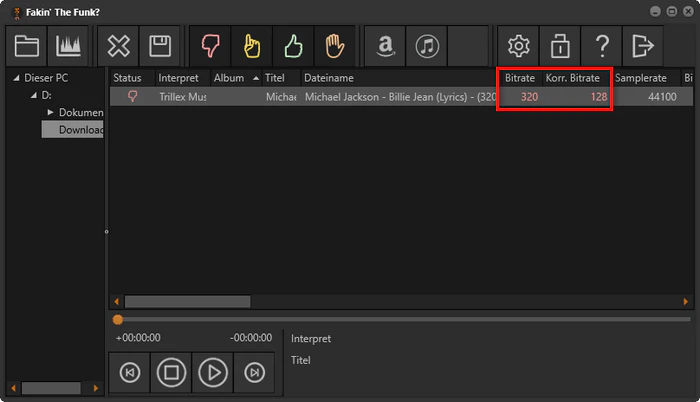
Task: Click the 128 corrected bitrate value
Action: coord(599,97)
